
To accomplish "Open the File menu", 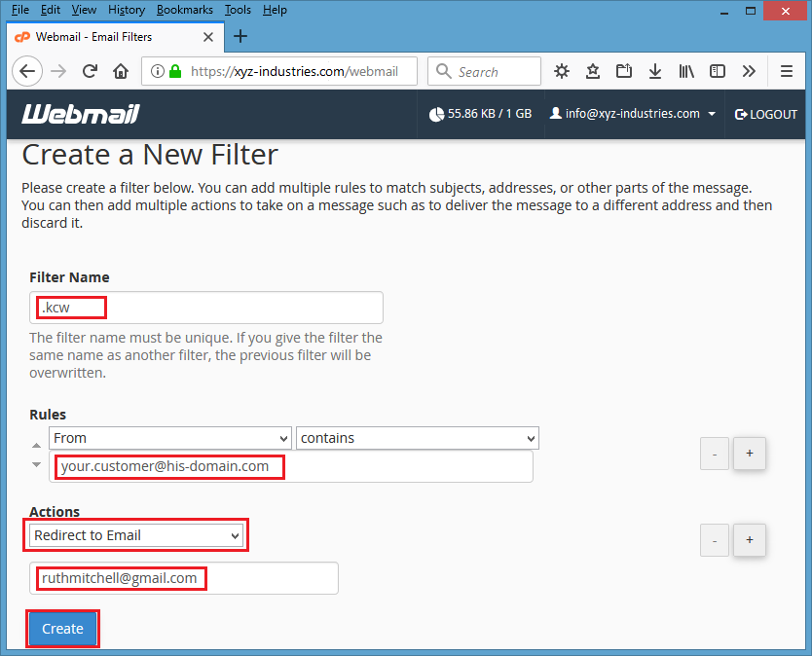I will [x=20, y=10].
